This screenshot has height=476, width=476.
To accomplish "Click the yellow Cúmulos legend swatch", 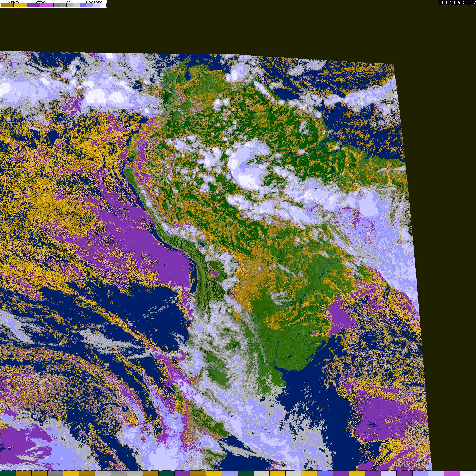I will [x=20, y=5].
